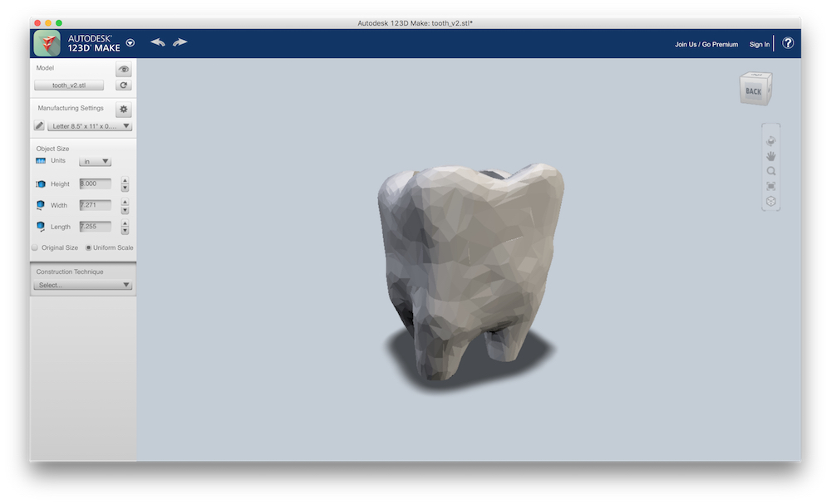Click the view cube perspective icon
The height and width of the screenshot is (504, 831).
tap(771, 201)
